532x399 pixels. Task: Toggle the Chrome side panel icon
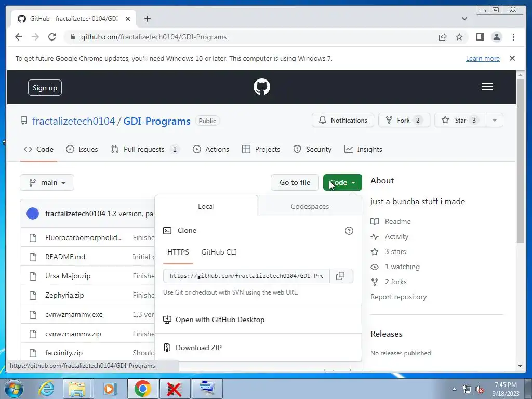coord(480,37)
